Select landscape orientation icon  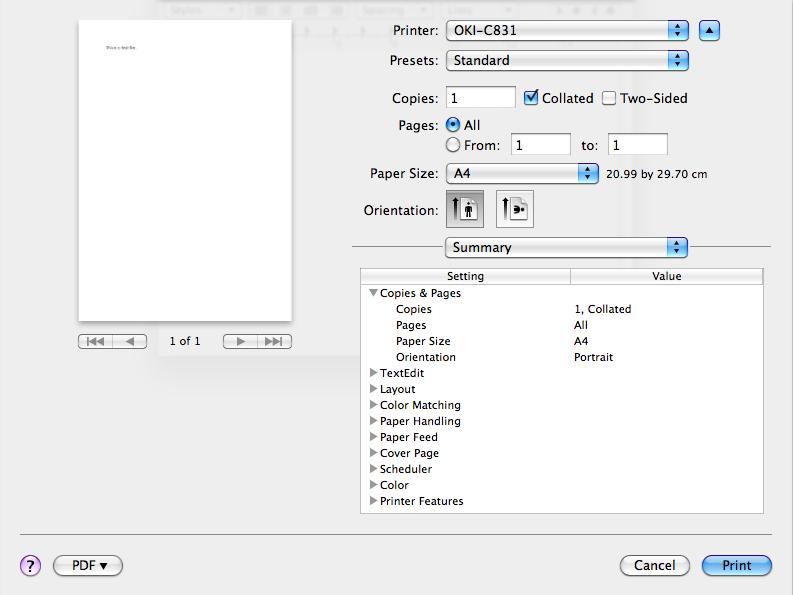[515, 209]
